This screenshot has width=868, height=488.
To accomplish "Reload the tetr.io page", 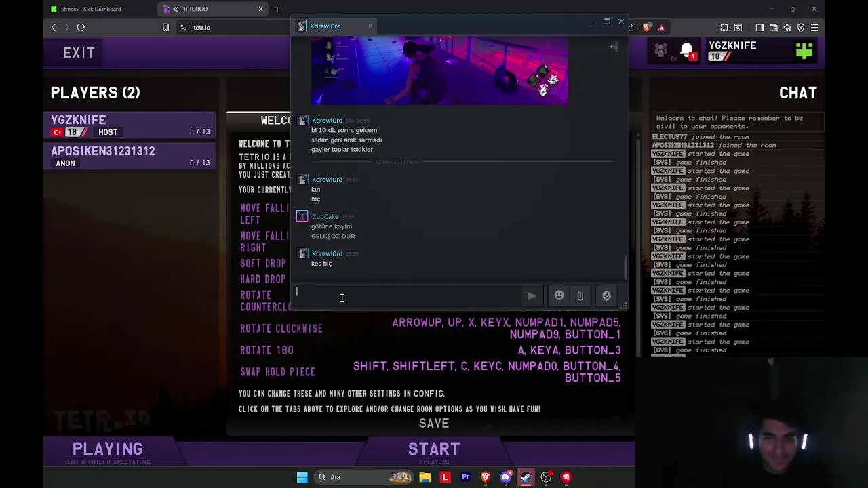I will [x=81, y=27].
